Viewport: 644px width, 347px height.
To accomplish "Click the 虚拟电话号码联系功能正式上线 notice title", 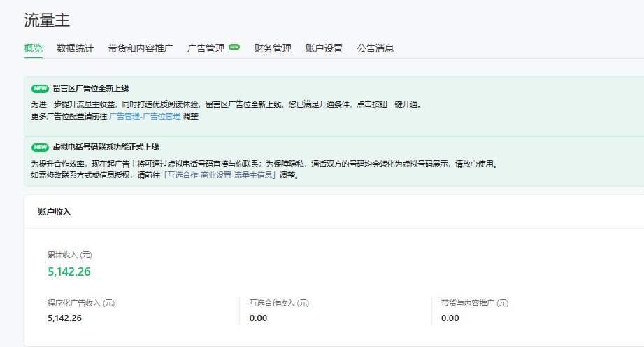I will [106, 148].
